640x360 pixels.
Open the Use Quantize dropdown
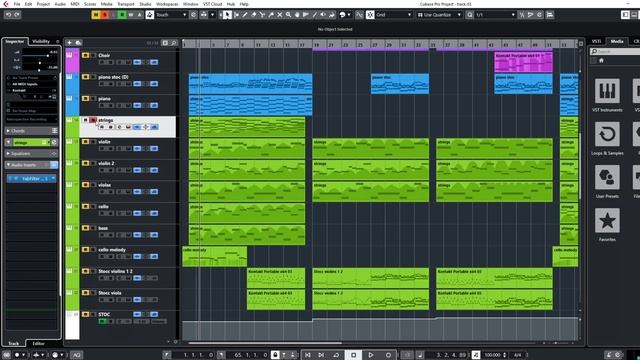[x=439, y=15]
